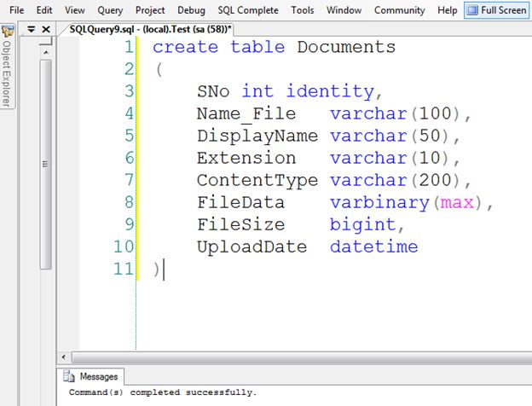Click the Full Screen toolbar icon

click(472, 10)
